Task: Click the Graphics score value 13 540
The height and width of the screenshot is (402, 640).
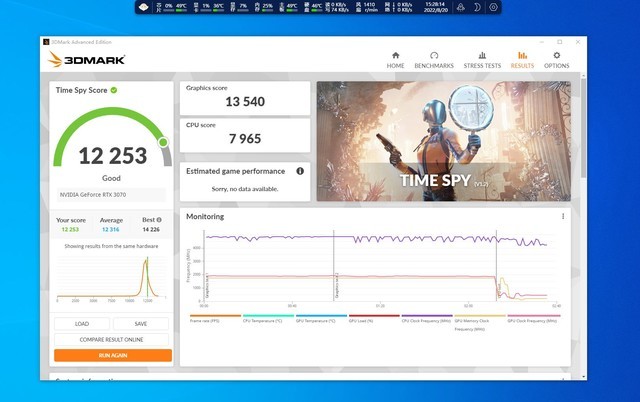Action: [245, 102]
